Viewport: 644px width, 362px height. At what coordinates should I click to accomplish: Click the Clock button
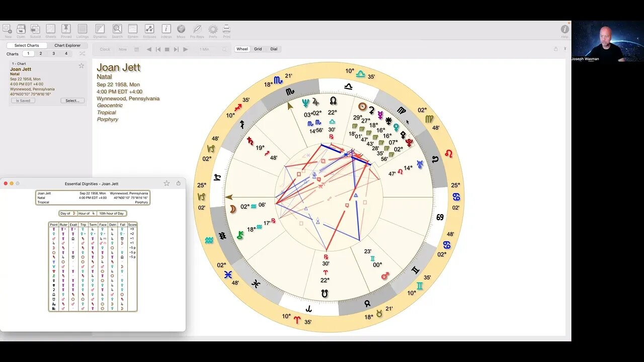click(105, 49)
